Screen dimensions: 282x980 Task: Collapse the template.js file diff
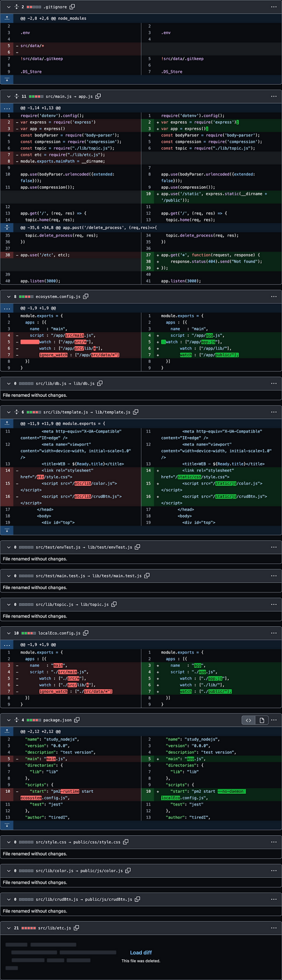point(8,412)
